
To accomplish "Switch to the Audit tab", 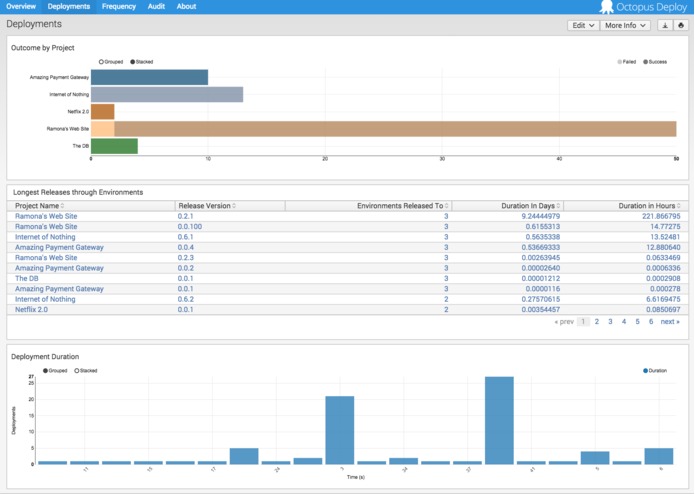I will 156,7.
